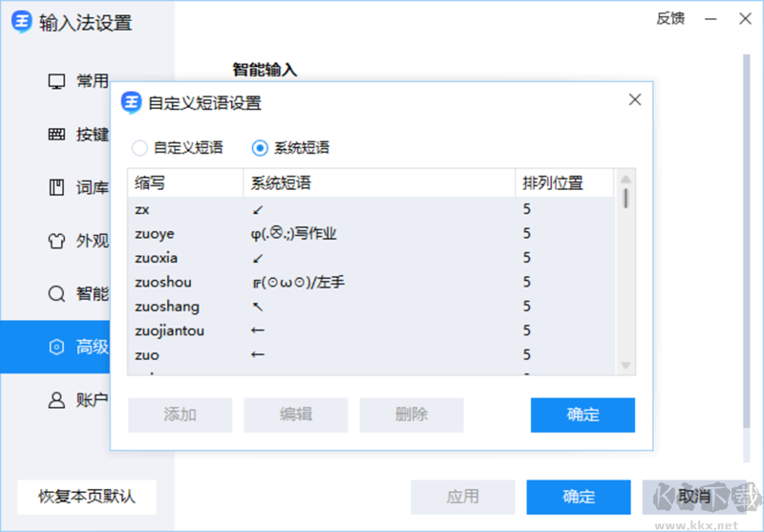Close the 自定义短语设置 dialog
The width and height of the screenshot is (764, 532).
634,100
